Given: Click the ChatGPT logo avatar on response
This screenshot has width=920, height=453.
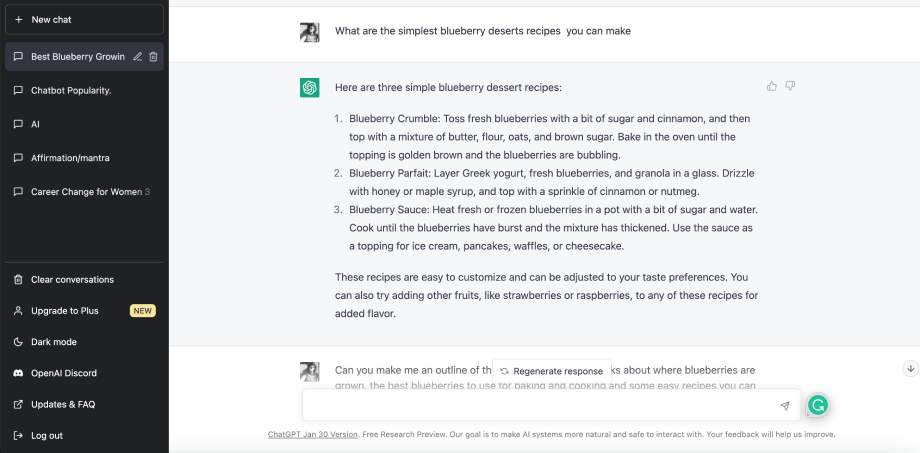Looking at the screenshot, I should point(310,88).
